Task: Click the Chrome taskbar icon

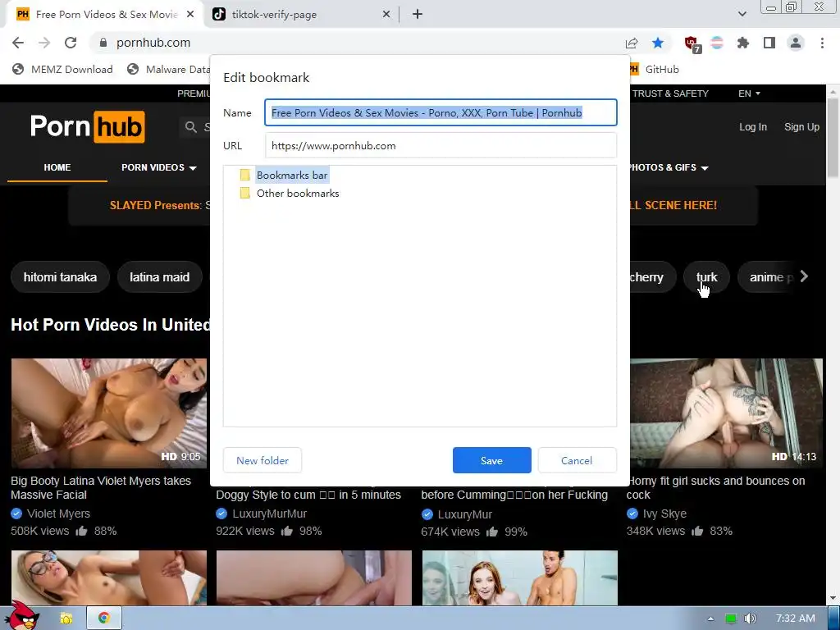Action: point(104,619)
